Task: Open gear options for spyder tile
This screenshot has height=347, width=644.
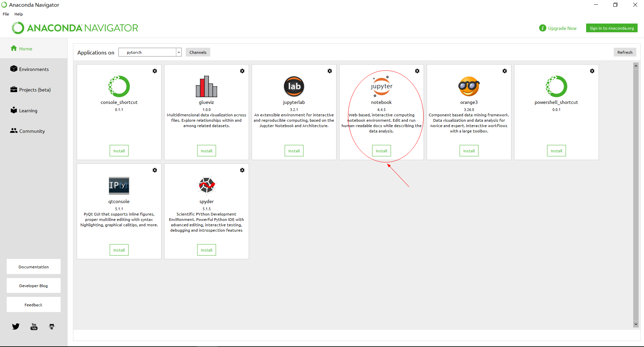Action: coord(242,170)
